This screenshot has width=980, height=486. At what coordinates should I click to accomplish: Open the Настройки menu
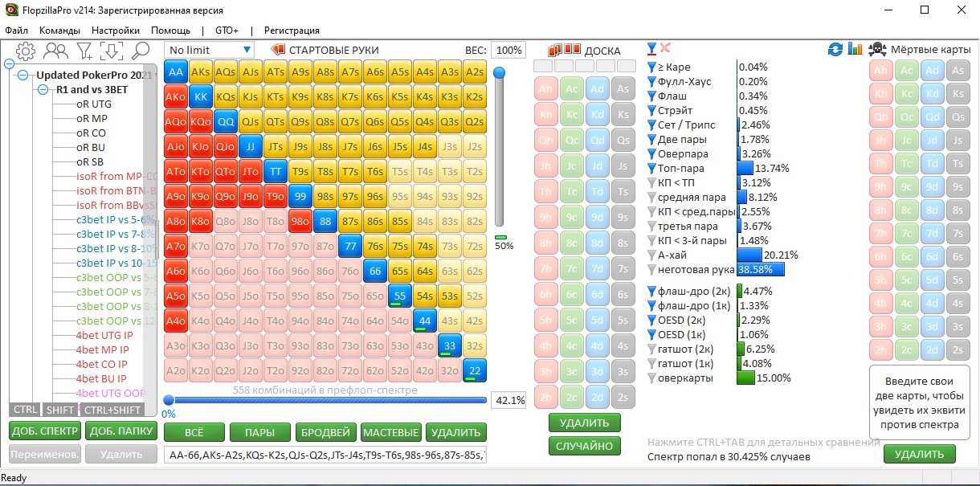click(x=116, y=30)
